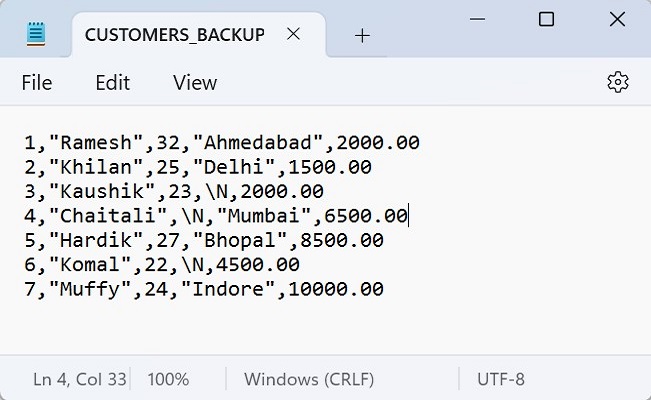The image size is (651, 400).
Task: Open the Edit menu
Action: 113,83
